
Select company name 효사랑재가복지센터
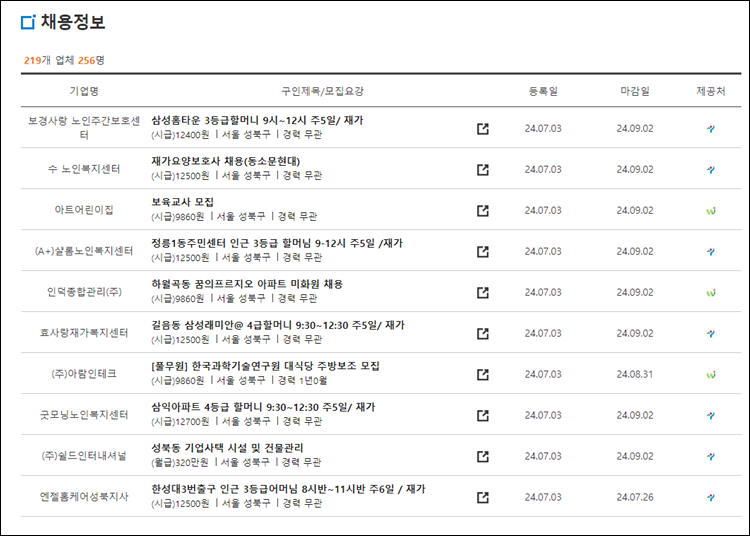84,333
